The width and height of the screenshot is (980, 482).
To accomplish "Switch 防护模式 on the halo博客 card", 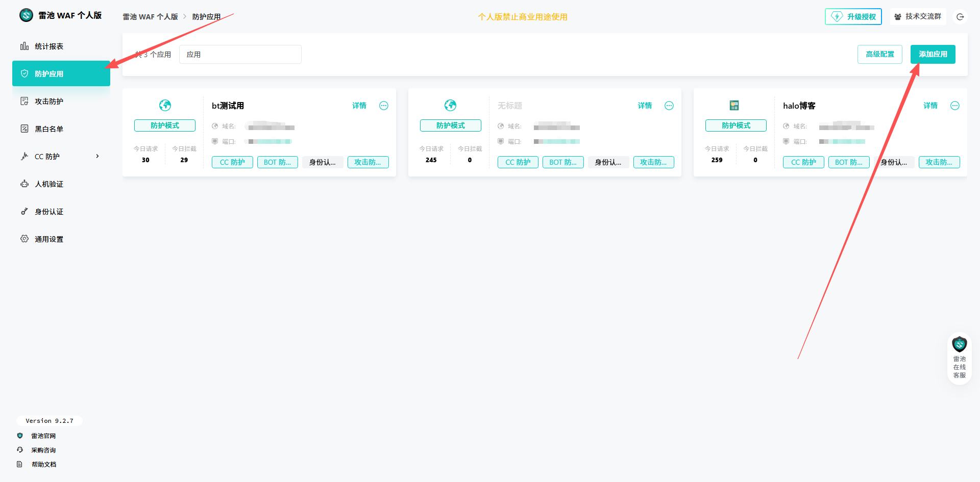I will pos(736,125).
